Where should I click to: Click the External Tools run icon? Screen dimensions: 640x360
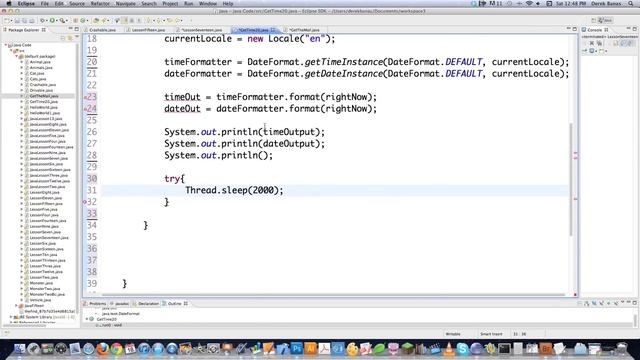coord(62,20)
